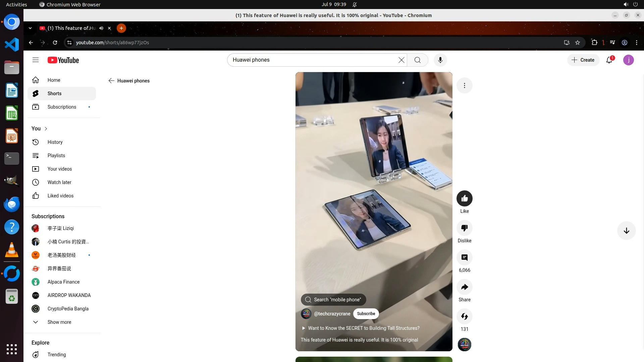Like this Huawei short video

(x=464, y=198)
